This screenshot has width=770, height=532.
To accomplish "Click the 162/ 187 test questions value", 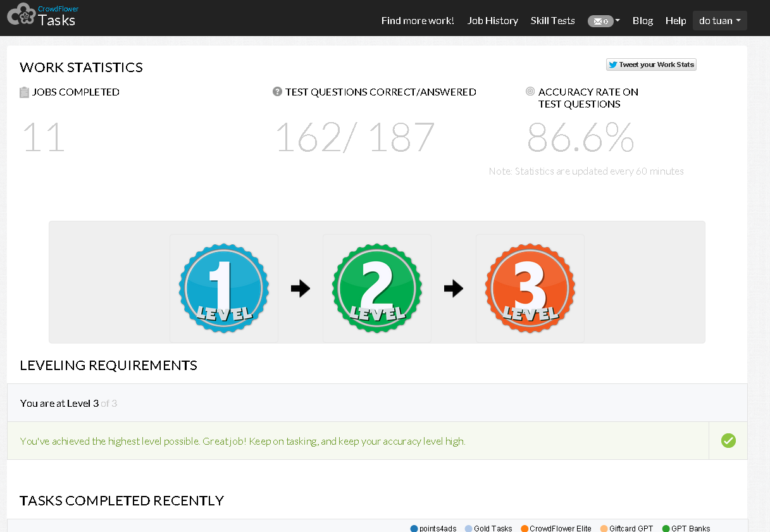I will [x=356, y=137].
